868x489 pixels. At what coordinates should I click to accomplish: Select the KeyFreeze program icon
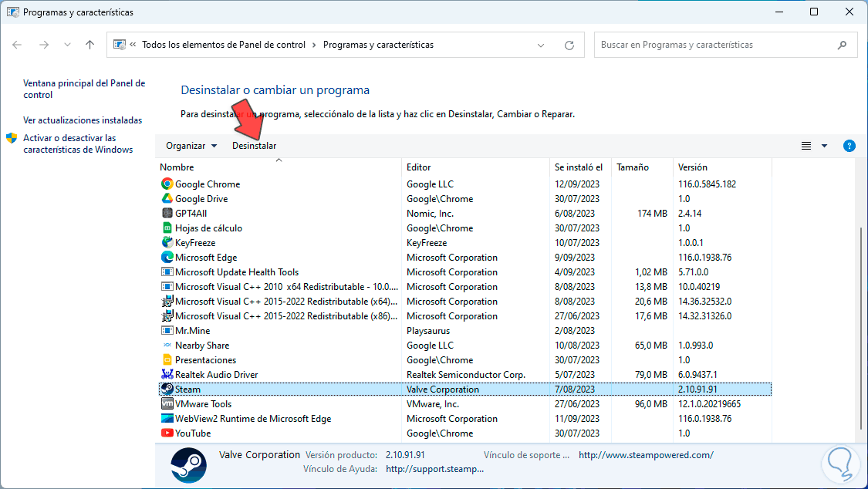click(x=167, y=242)
